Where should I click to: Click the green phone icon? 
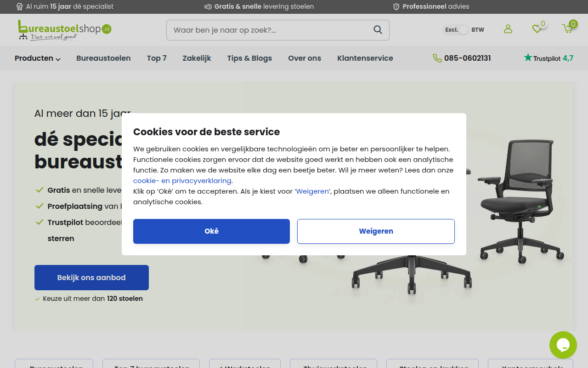coord(437,58)
